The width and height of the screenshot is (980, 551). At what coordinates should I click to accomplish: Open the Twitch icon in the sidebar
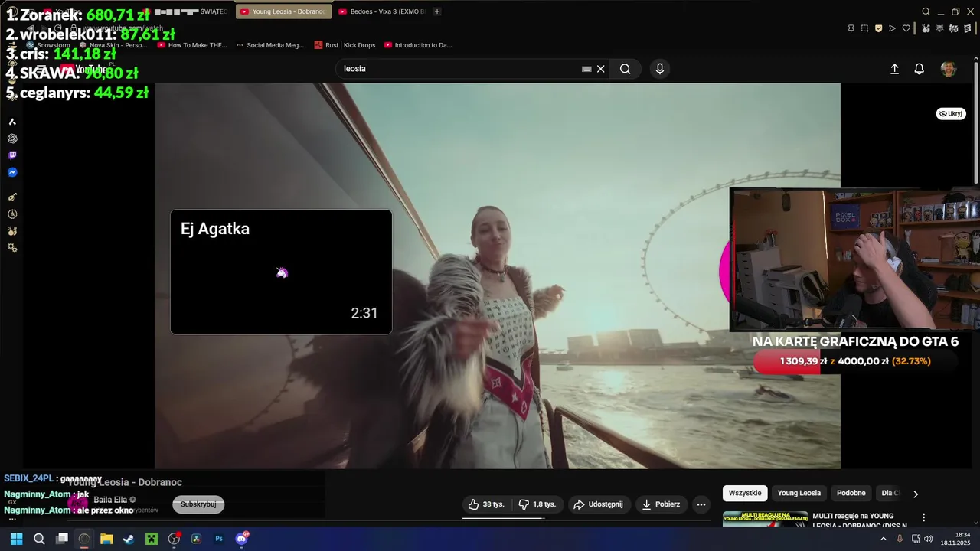pyautogui.click(x=12, y=155)
